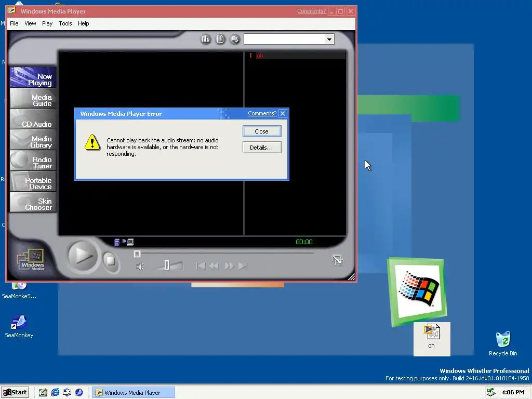Mute the player sound

pyautogui.click(x=140, y=267)
